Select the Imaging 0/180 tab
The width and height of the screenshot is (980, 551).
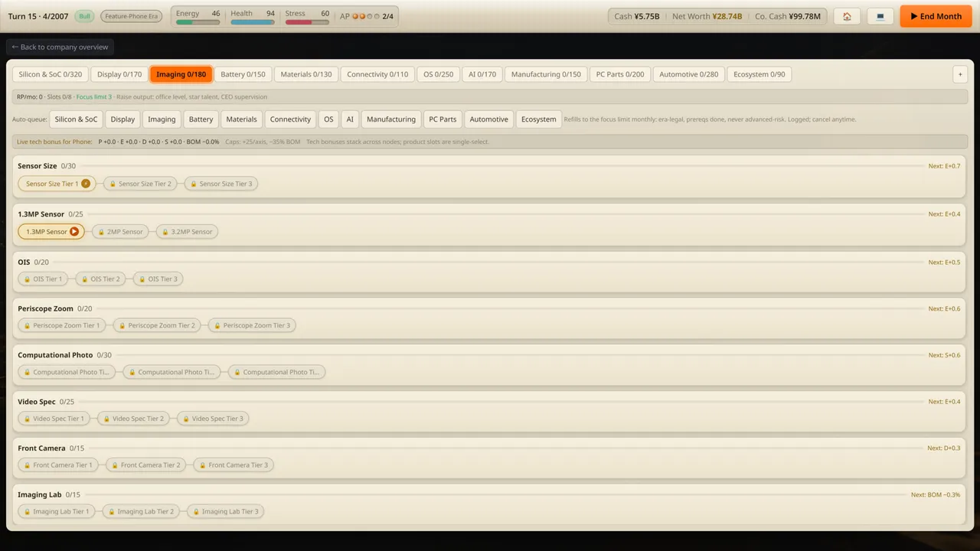(x=181, y=74)
